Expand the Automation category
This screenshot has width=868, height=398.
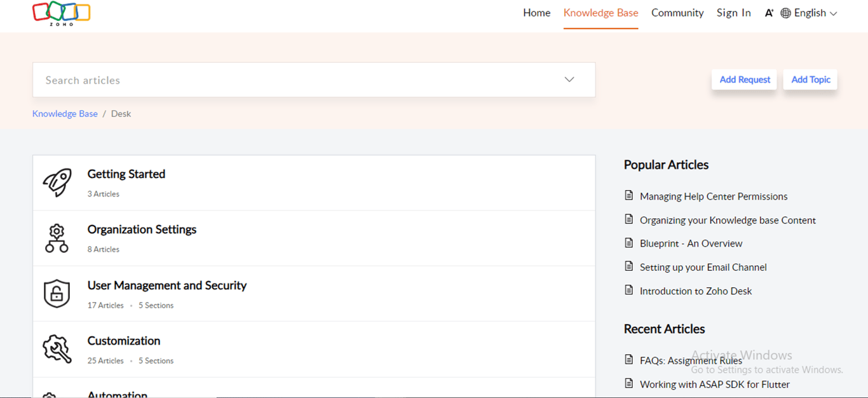click(118, 393)
